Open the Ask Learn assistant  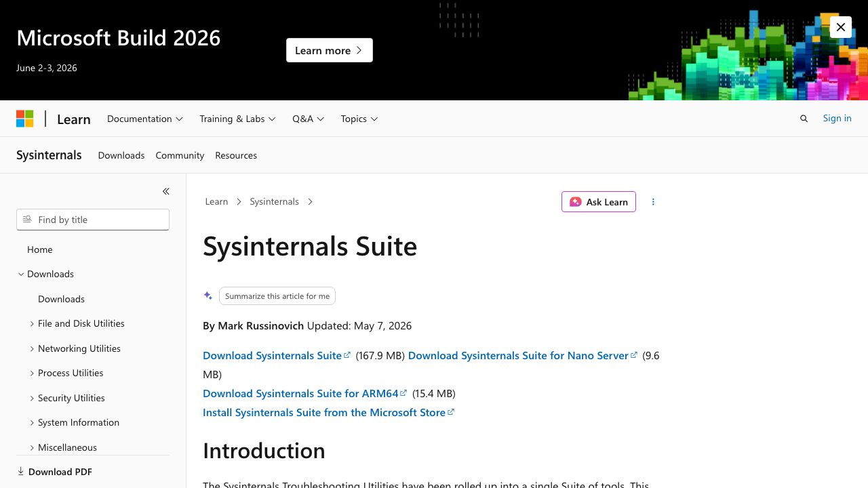click(x=599, y=202)
